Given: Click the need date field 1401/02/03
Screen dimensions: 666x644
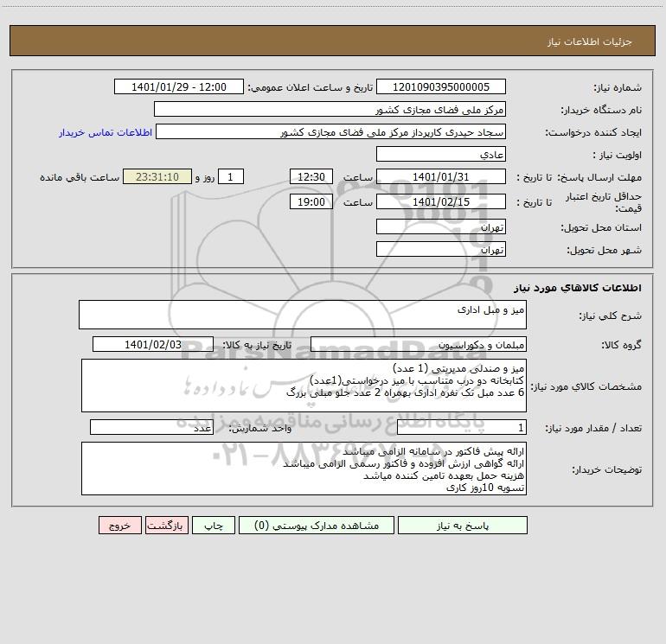Looking at the screenshot, I should 153,344.
